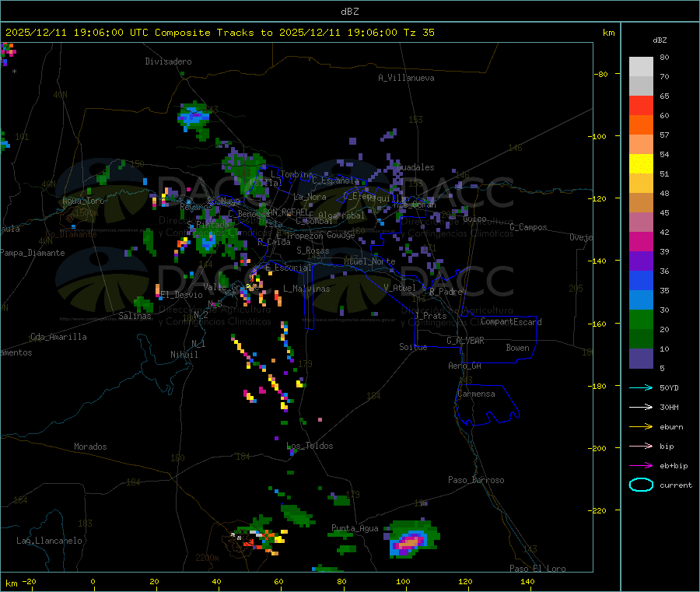Viewport: 700px width, 592px height.
Task: Select the magenta 39 dBZ color swatch
Action: (x=641, y=241)
